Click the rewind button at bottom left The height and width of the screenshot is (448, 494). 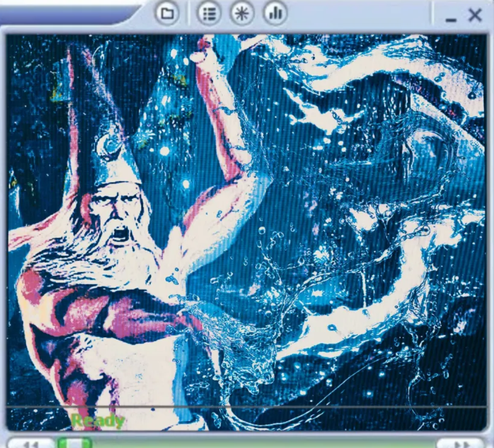[31, 443]
